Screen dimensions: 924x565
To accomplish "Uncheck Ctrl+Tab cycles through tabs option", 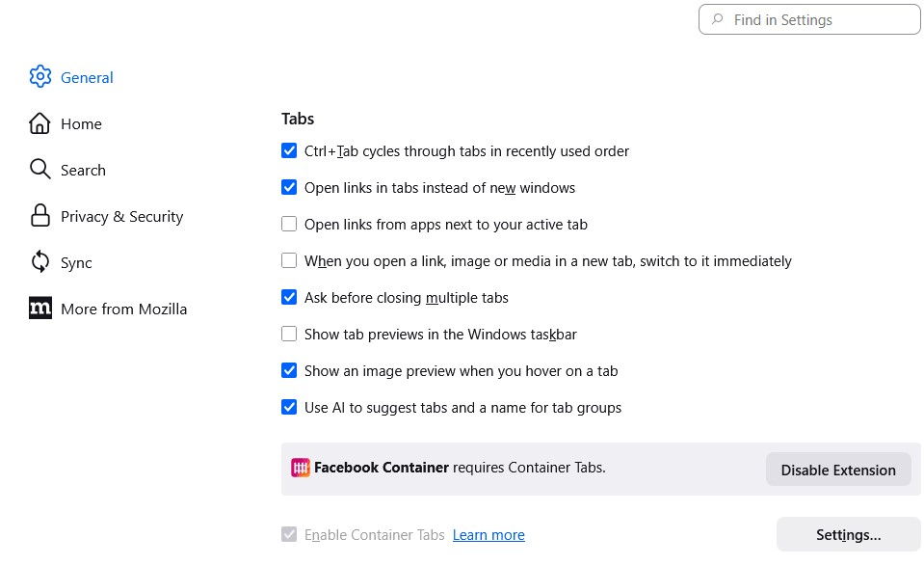I will [x=289, y=151].
